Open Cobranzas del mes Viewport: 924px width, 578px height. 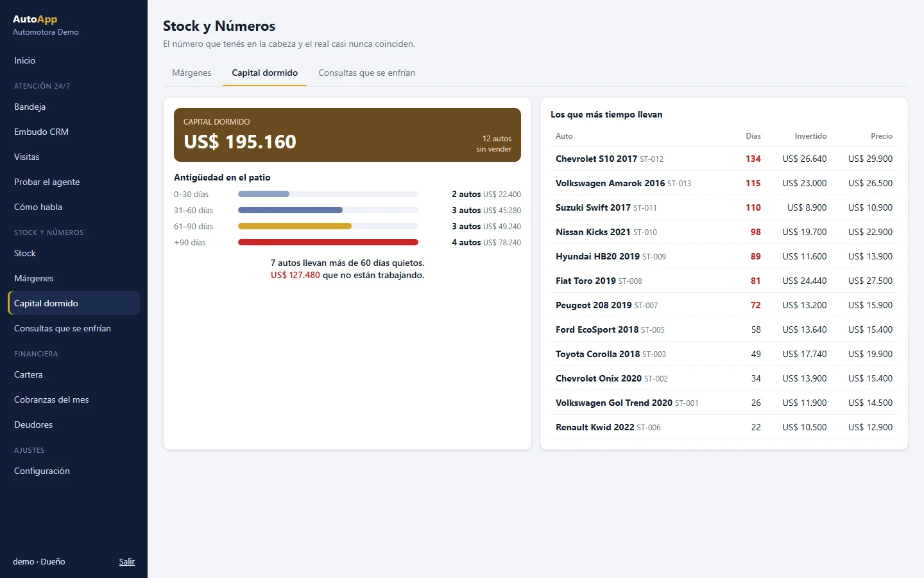74,399
